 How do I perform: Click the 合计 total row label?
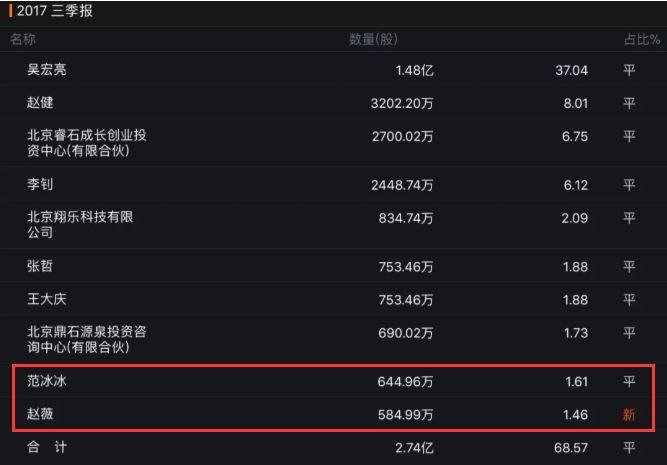[x=47, y=447]
